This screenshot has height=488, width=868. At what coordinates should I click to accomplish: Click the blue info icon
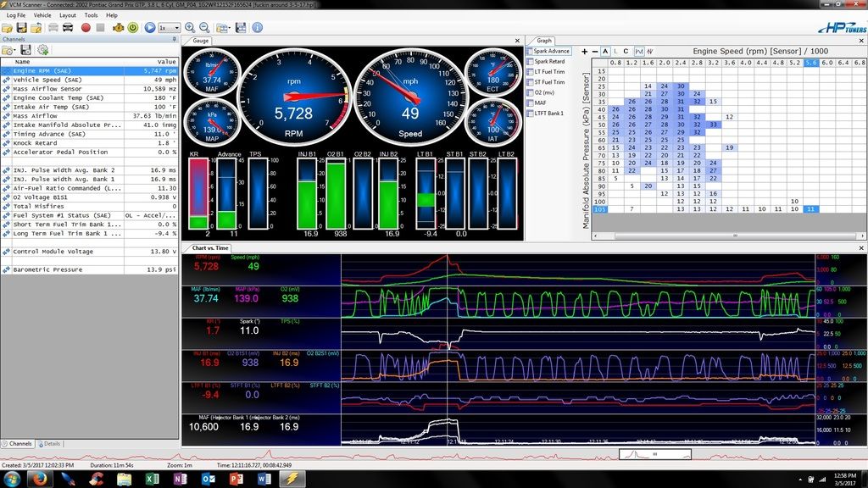point(258,27)
